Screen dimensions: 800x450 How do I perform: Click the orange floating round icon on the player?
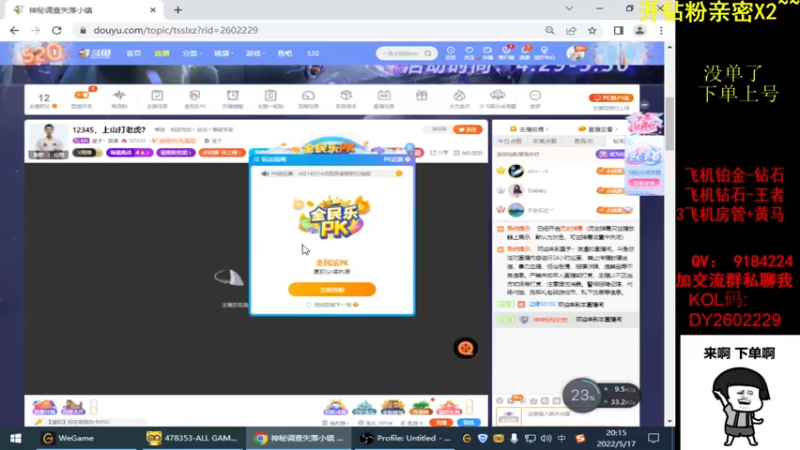(x=465, y=348)
